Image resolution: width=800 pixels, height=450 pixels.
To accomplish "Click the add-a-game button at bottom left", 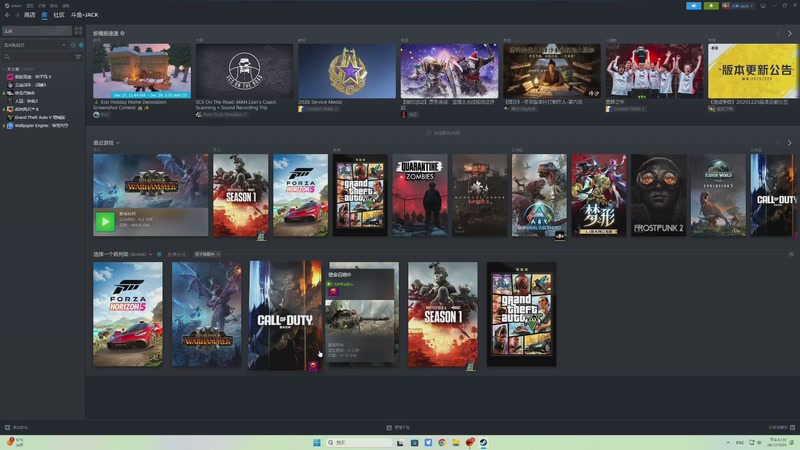I will [x=16, y=428].
